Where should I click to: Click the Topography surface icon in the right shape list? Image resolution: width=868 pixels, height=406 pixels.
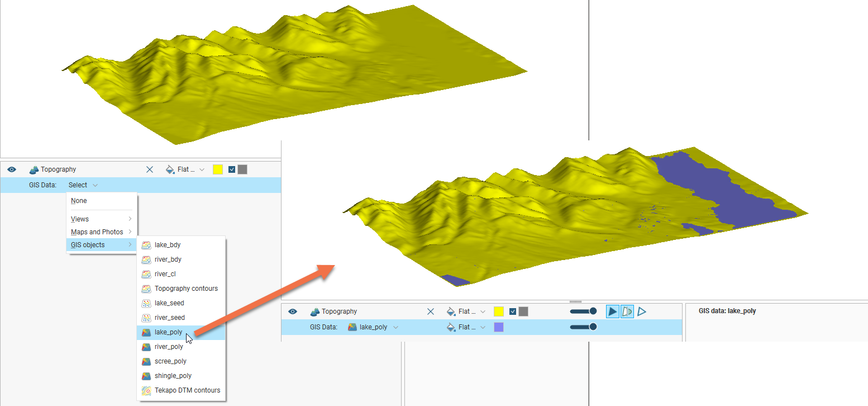click(315, 311)
